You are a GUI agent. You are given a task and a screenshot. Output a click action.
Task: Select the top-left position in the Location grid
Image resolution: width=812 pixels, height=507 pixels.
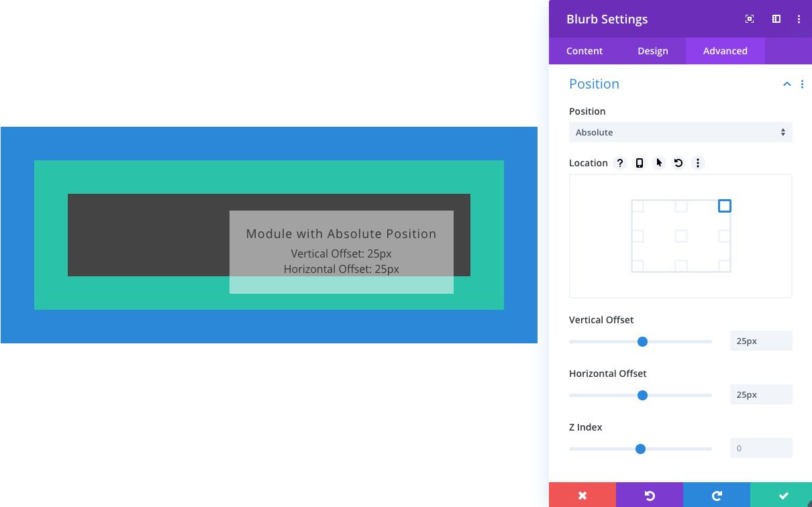pyautogui.click(x=637, y=206)
